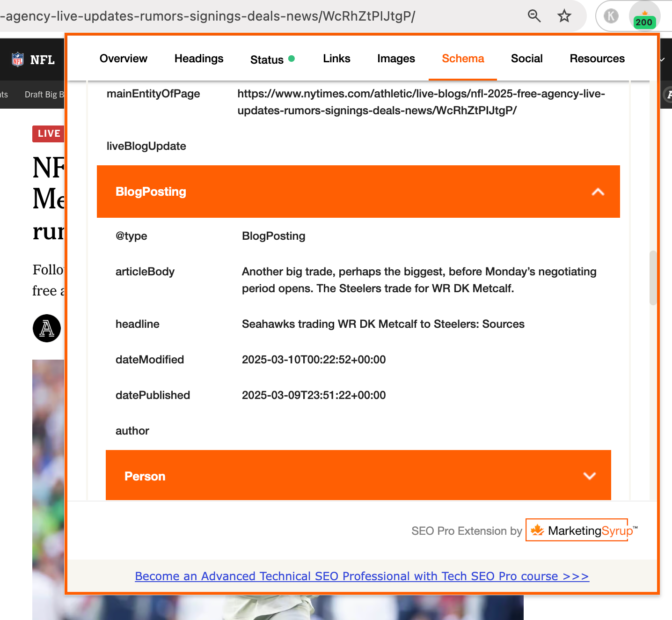Click the datePublished property label
Screen dimensions: 672x620
click(x=153, y=395)
